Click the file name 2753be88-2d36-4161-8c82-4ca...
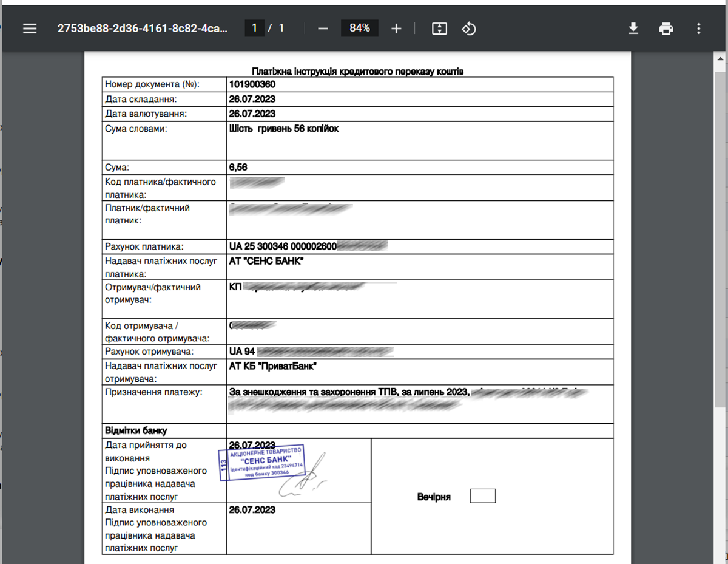Image resolution: width=728 pixels, height=564 pixels. (x=143, y=29)
